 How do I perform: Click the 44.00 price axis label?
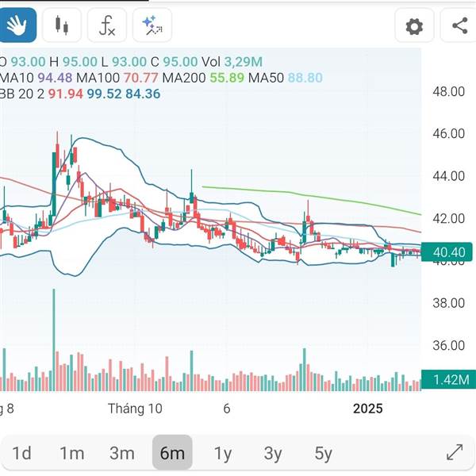tap(448, 176)
